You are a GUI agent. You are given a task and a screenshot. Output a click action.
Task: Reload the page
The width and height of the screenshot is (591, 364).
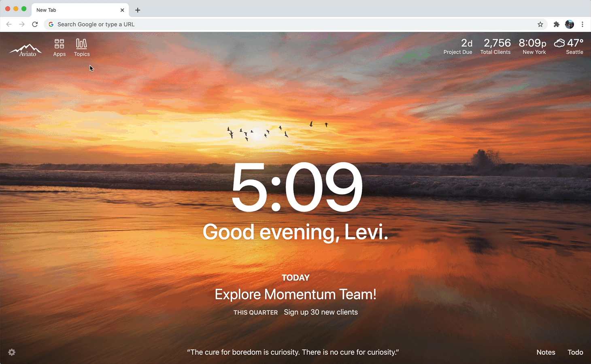pos(35,24)
